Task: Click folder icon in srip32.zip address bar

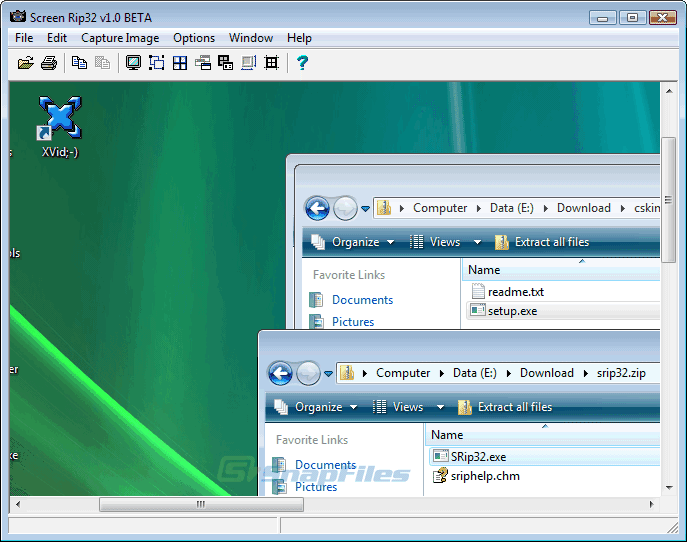Action: (x=347, y=373)
